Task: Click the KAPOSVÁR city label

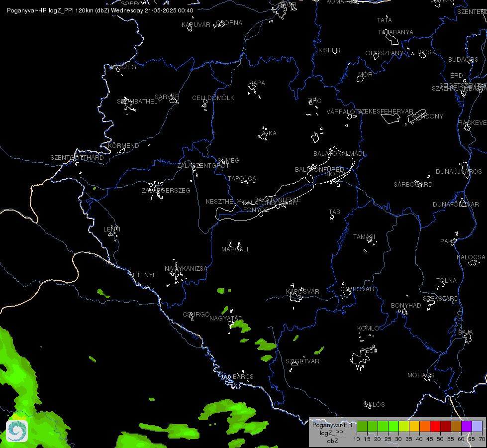Action: click(302, 292)
